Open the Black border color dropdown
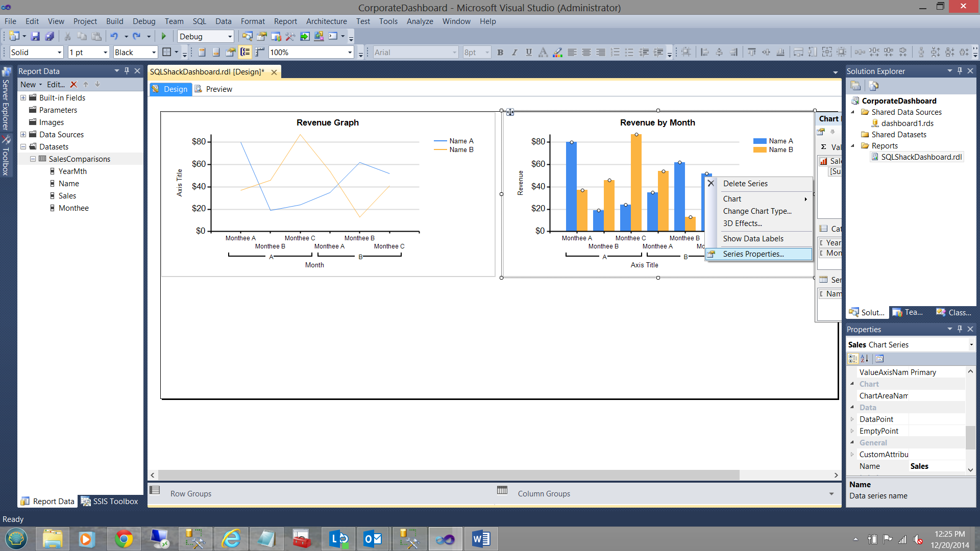980x551 pixels. click(x=153, y=53)
